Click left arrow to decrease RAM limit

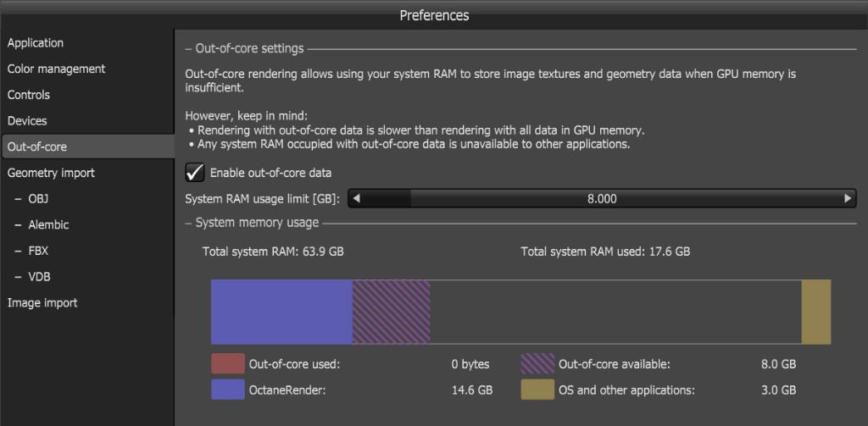[357, 199]
